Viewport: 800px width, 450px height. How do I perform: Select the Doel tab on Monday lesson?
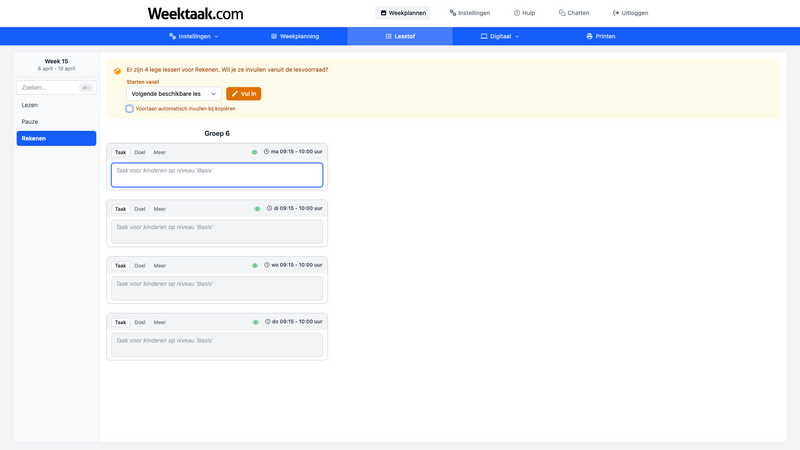click(x=140, y=152)
